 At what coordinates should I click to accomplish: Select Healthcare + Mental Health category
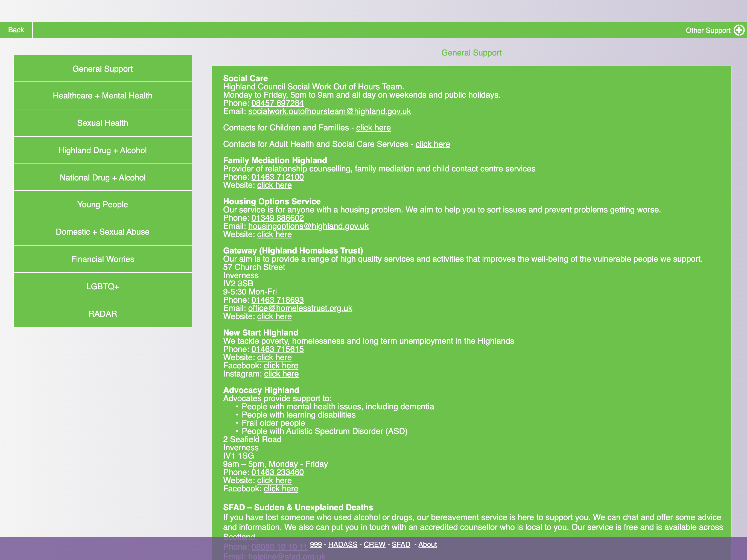(x=103, y=96)
